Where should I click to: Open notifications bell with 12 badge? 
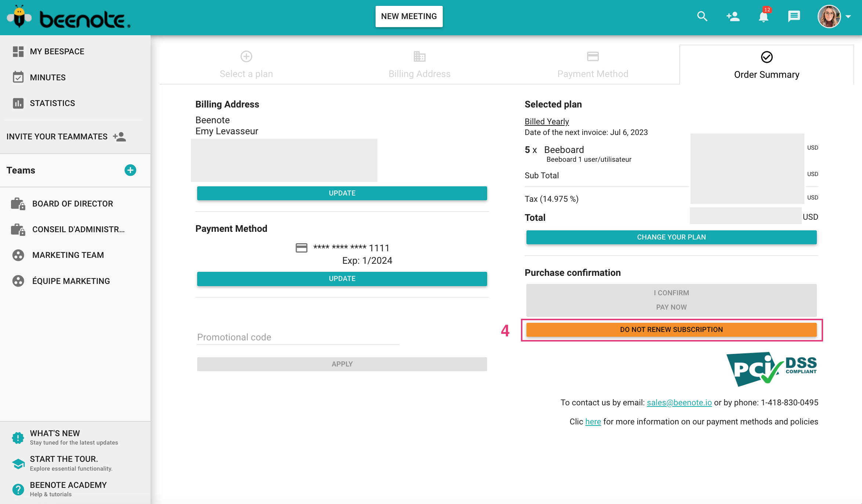click(x=764, y=16)
